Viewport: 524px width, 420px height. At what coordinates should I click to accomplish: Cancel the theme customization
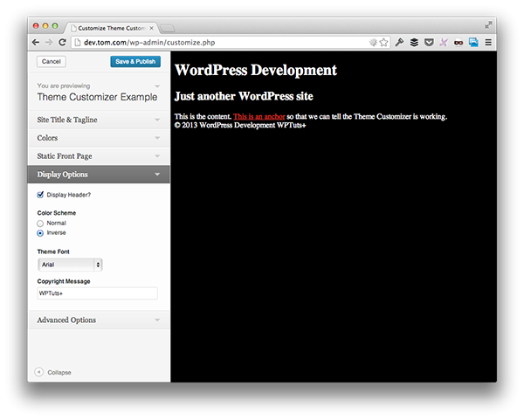52,61
